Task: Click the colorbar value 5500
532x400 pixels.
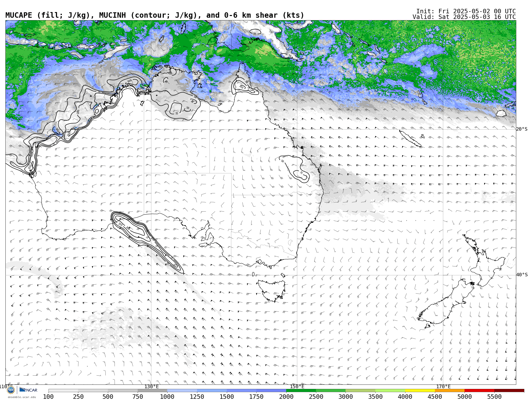Action: (x=494, y=397)
